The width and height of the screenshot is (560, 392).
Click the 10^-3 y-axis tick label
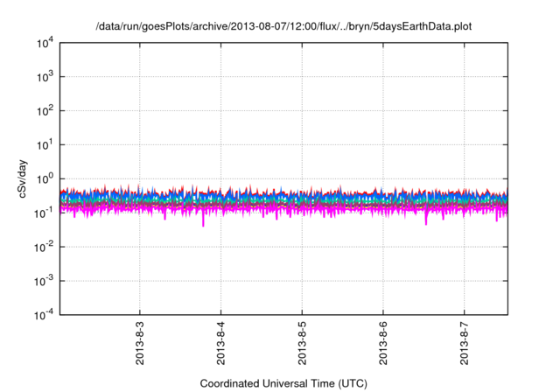(44, 281)
